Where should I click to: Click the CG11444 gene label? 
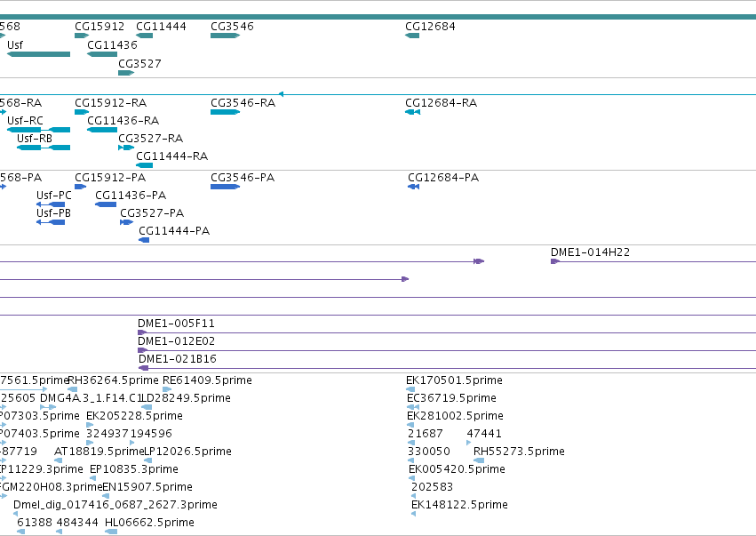click(161, 26)
